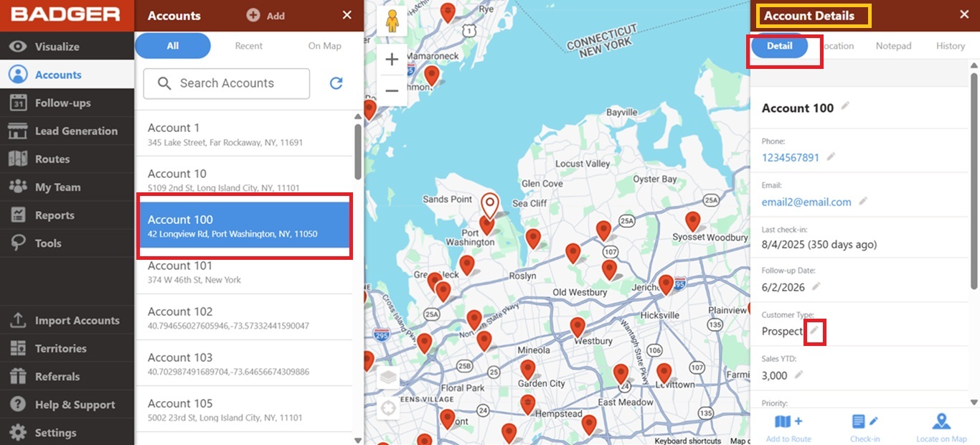Select Account 105 in the list
The height and width of the screenshot is (445, 980).
point(244,409)
